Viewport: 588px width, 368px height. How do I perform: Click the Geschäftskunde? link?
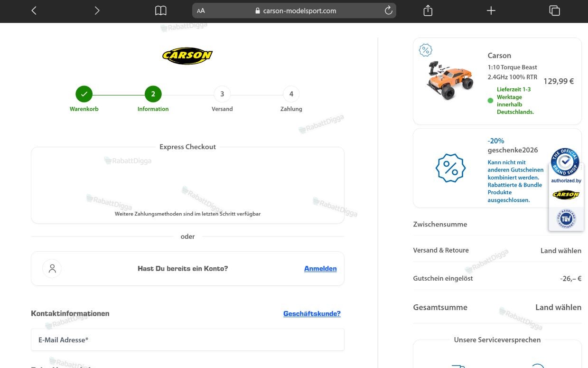pos(312,313)
